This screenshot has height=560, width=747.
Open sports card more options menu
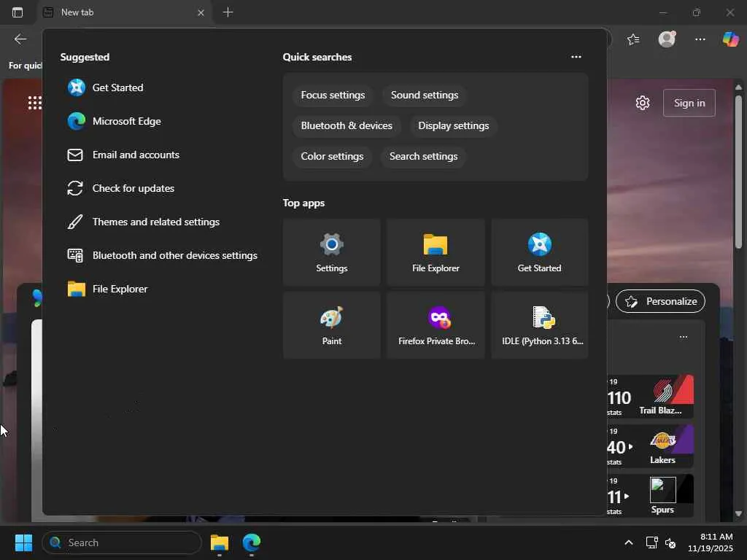point(684,337)
